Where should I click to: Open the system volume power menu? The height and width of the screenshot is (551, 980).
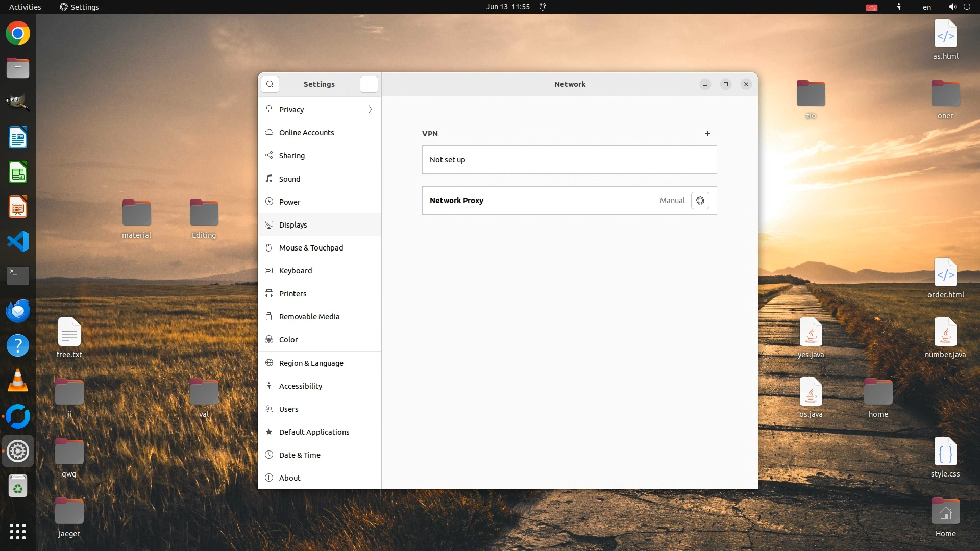coord(959,7)
